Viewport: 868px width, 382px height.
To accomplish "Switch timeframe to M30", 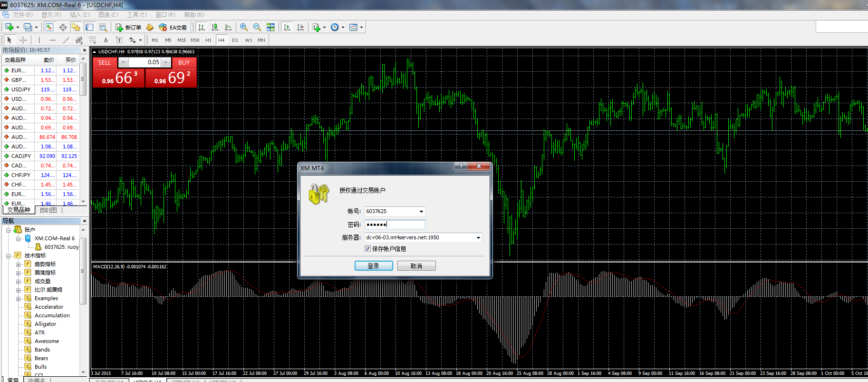I will pos(195,40).
